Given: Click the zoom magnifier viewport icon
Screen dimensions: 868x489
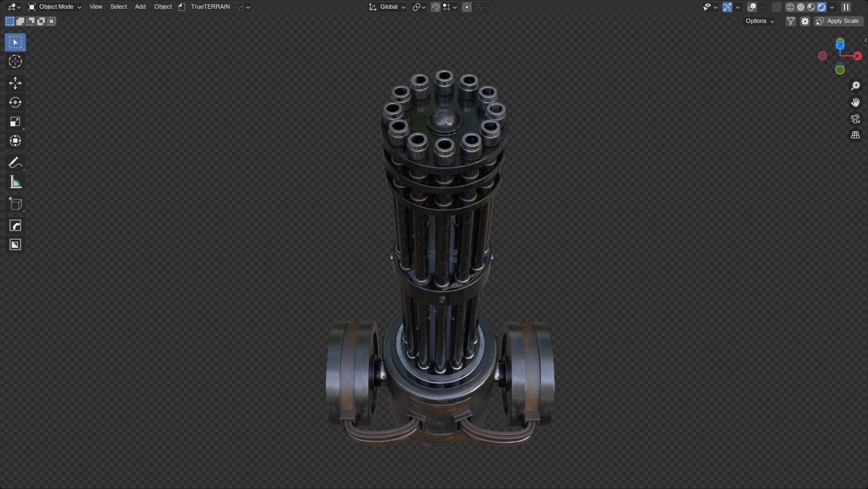Looking at the screenshot, I should click(855, 86).
